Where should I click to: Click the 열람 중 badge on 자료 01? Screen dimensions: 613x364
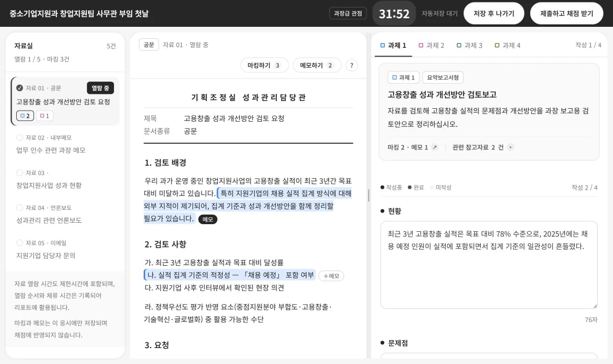pyautogui.click(x=100, y=88)
